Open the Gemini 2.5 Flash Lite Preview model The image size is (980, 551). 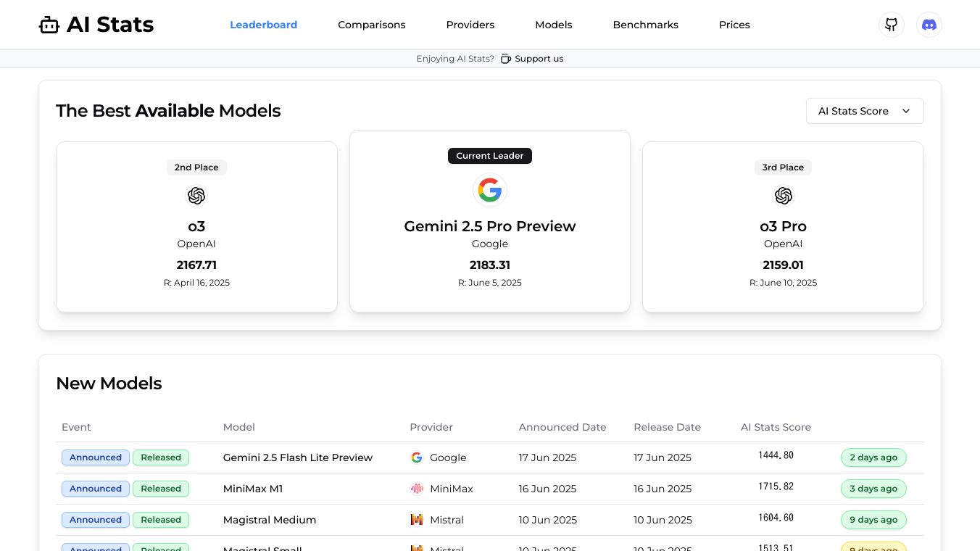coord(298,457)
